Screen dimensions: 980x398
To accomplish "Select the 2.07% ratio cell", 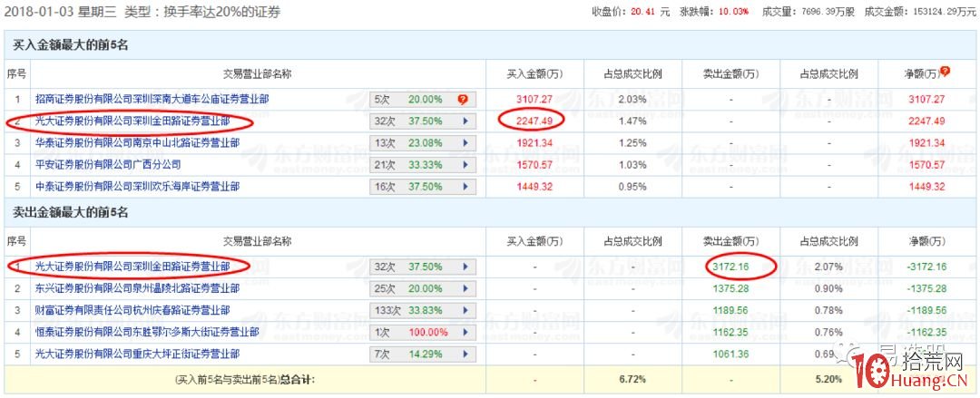I will 828,267.
